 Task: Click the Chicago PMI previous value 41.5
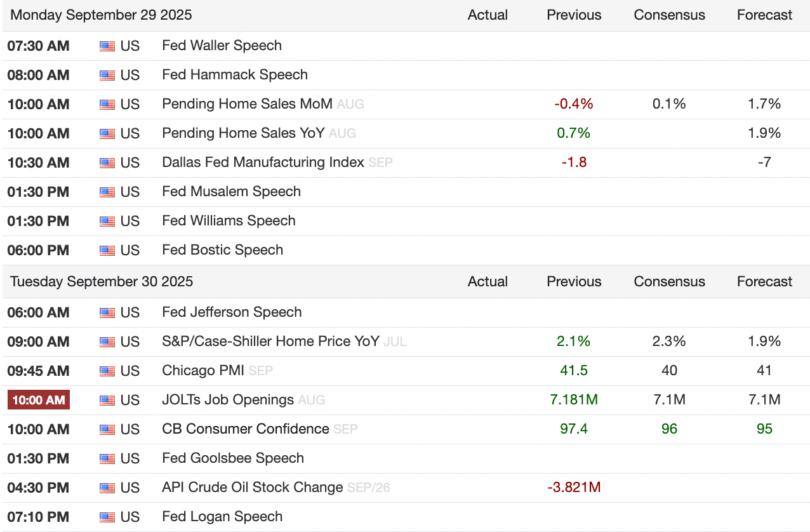(x=573, y=371)
